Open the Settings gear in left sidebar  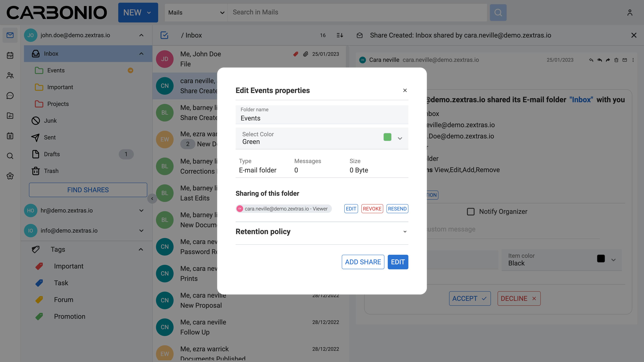pyautogui.click(x=10, y=176)
